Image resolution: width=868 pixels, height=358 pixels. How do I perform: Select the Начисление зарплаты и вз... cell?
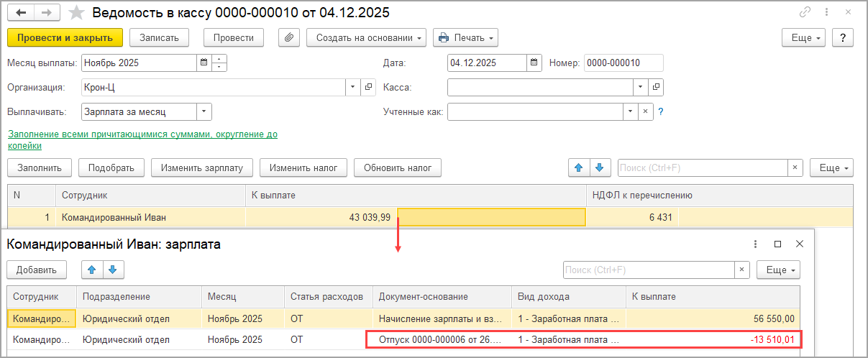coord(442,318)
